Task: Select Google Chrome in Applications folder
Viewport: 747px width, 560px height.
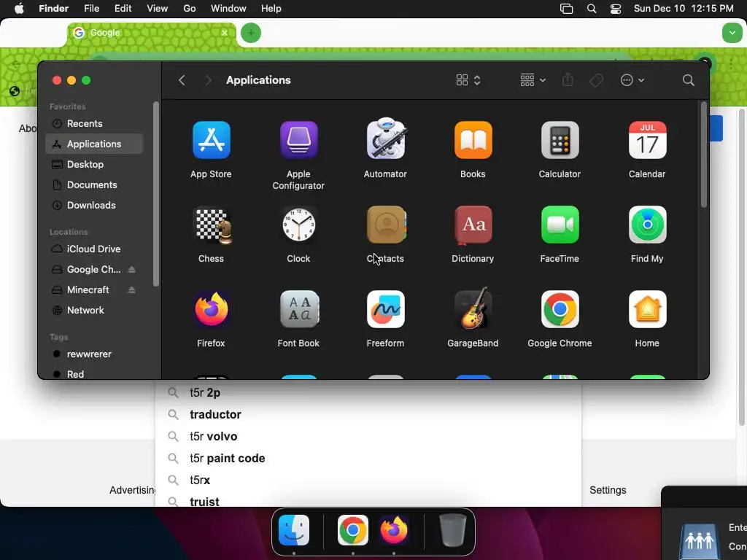Action: click(560, 309)
